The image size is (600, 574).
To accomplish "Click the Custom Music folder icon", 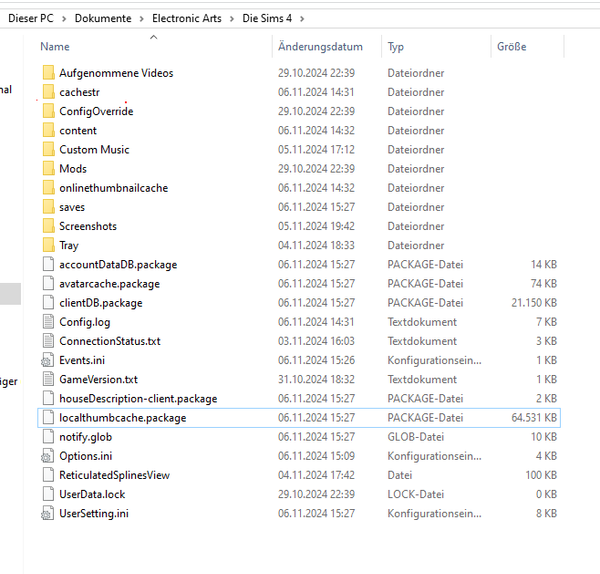I will (x=49, y=149).
